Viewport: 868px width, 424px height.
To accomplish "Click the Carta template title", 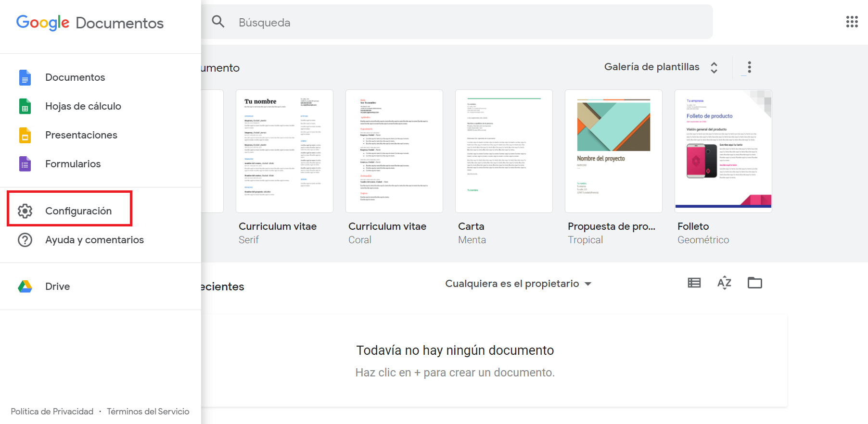I will [x=471, y=226].
